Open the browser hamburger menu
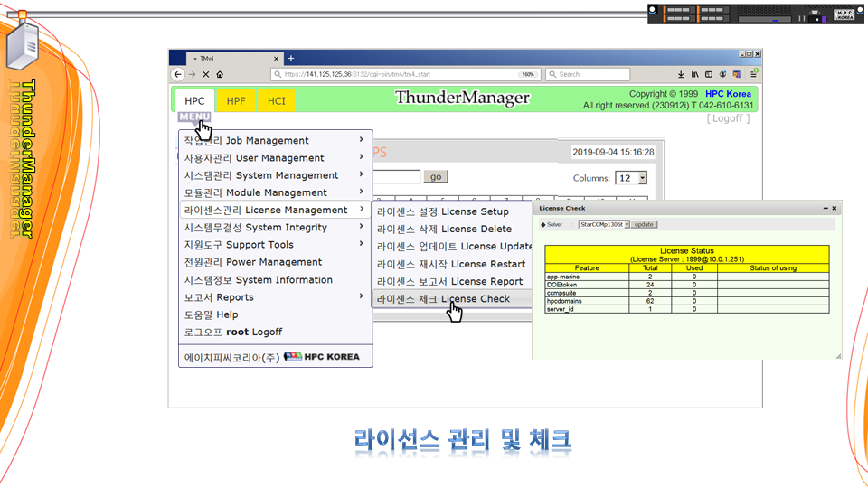This screenshot has height=488, width=868. (x=753, y=75)
